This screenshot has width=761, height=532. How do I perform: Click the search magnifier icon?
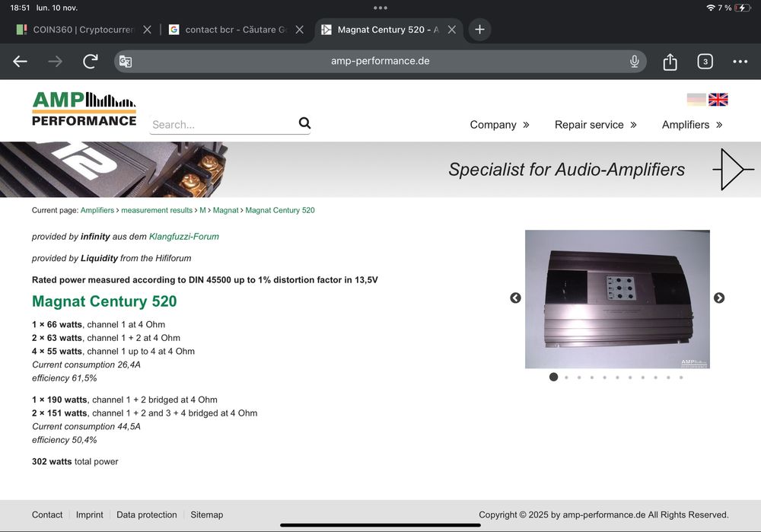click(x=304, y=123)
